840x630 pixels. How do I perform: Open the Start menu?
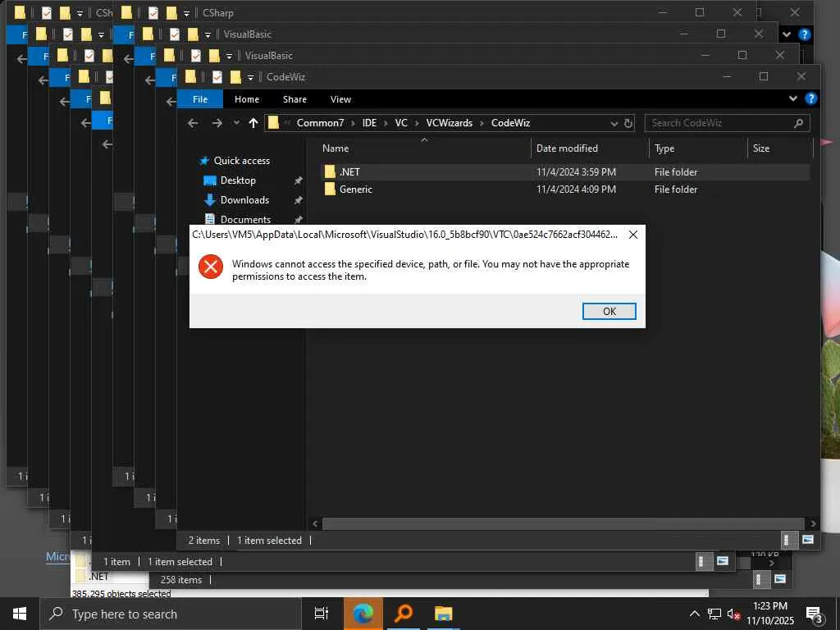20,614
